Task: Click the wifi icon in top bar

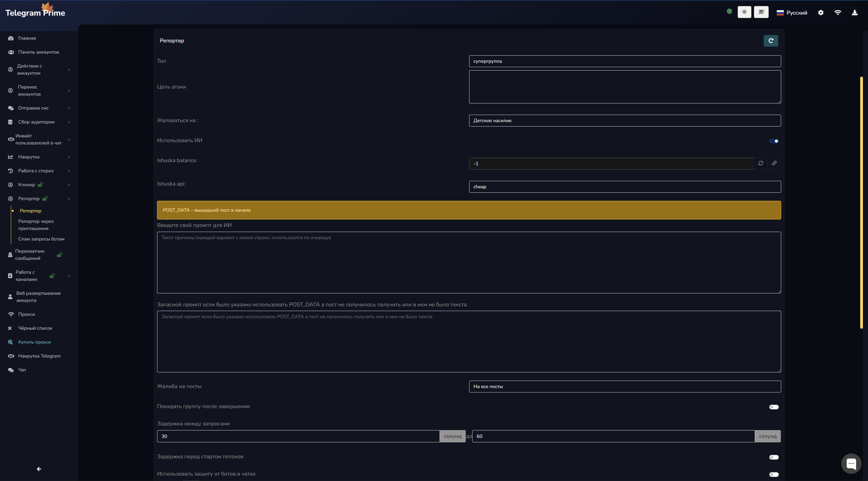Action: (x=837, y=13)
